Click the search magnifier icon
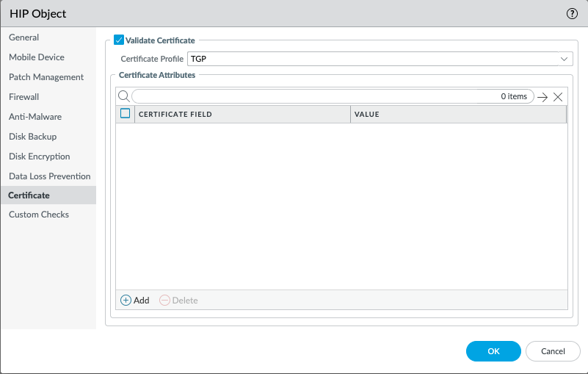The height and width of the screenshot is (374, 588). [x=124, y=96]
